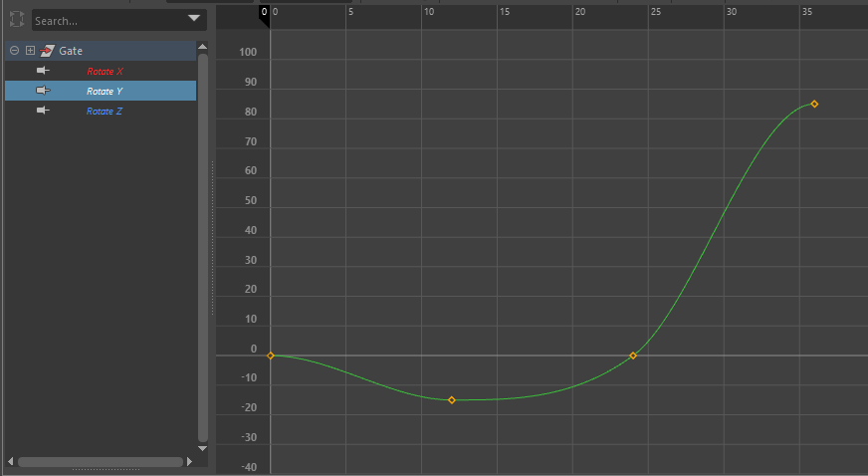Select the Rotate Y channel row
Image resolution: width=868 pixels, height=476 pixels.
coord(101,91)
